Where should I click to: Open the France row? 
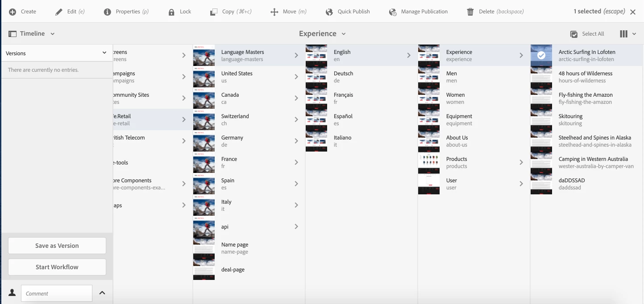249,162
